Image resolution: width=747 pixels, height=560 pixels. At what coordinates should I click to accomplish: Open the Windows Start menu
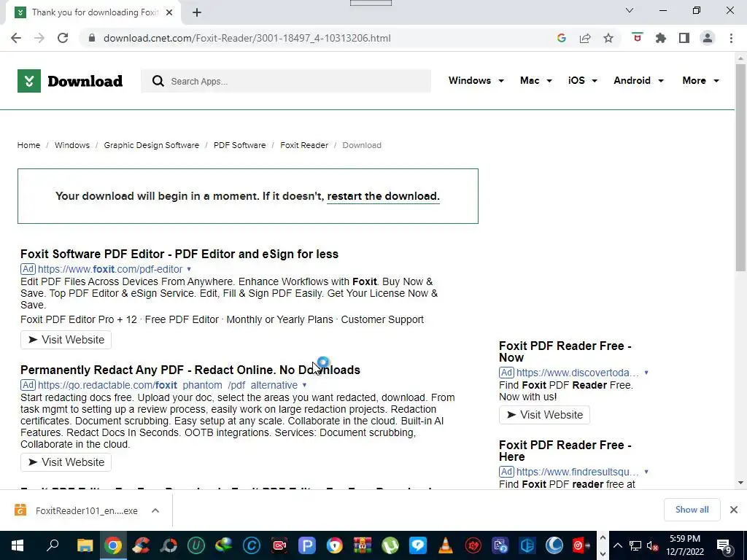pos(18,545)
